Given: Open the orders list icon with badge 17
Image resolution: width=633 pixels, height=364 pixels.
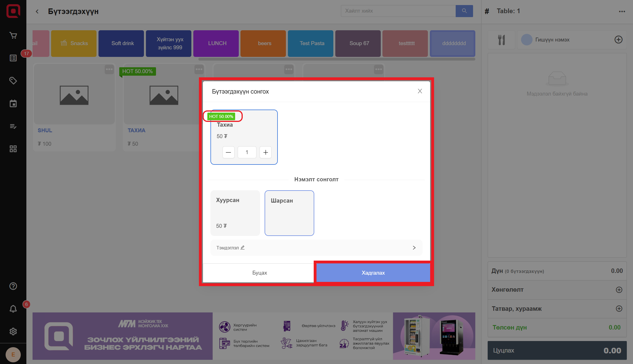Looking at the screenshot, I should click(x=13, y=58).
